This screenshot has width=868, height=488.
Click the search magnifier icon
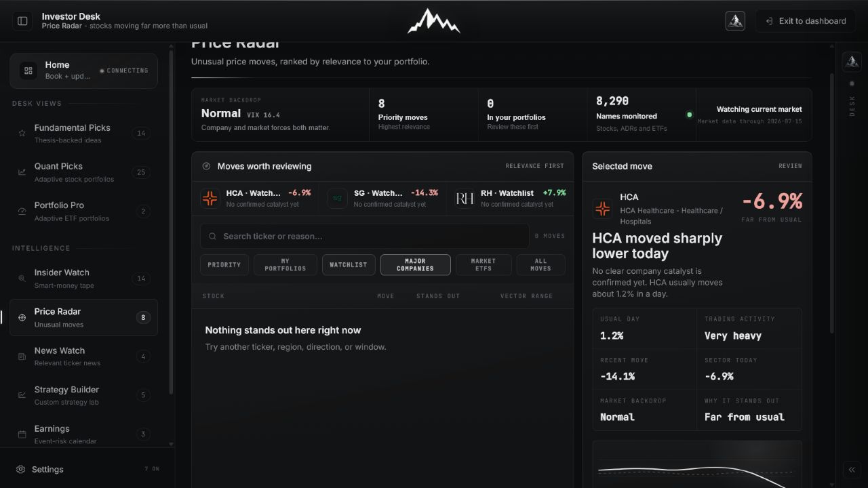(212, 236)
